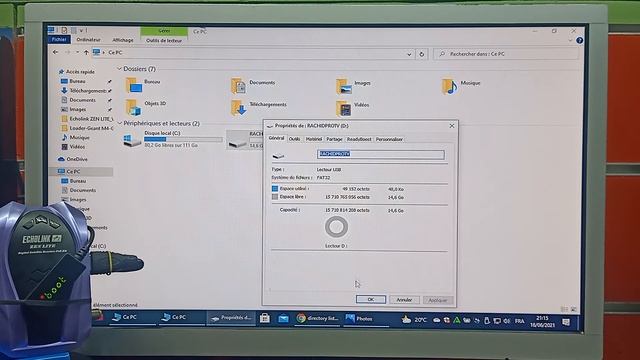Image resolution: width=640 pixels, height=360 pixels.
Task: Switch to details view button in status bar
Action: coord(564,309)
